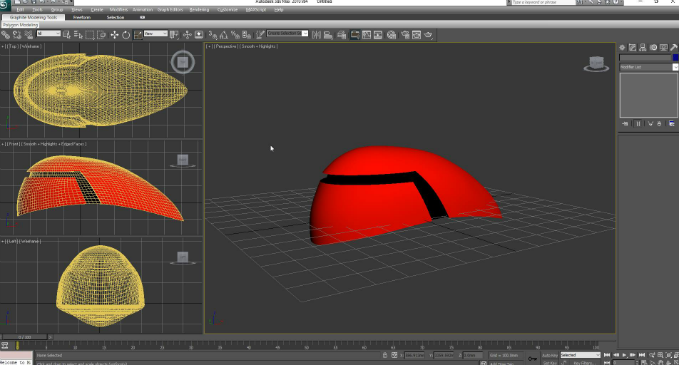Click Edit Named Selection Sets icon
Image resolution: width=679 pixels, height=365 pixels.
tap(260, 35)
